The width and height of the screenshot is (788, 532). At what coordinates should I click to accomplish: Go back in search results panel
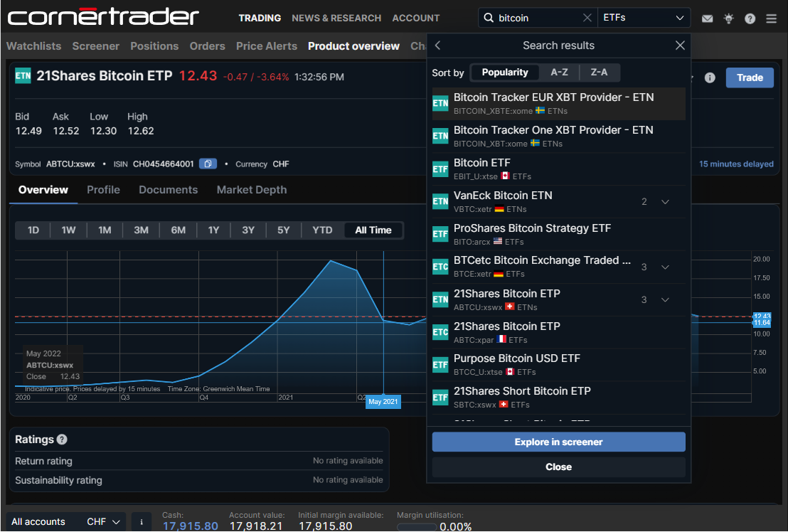click(437, 46)
